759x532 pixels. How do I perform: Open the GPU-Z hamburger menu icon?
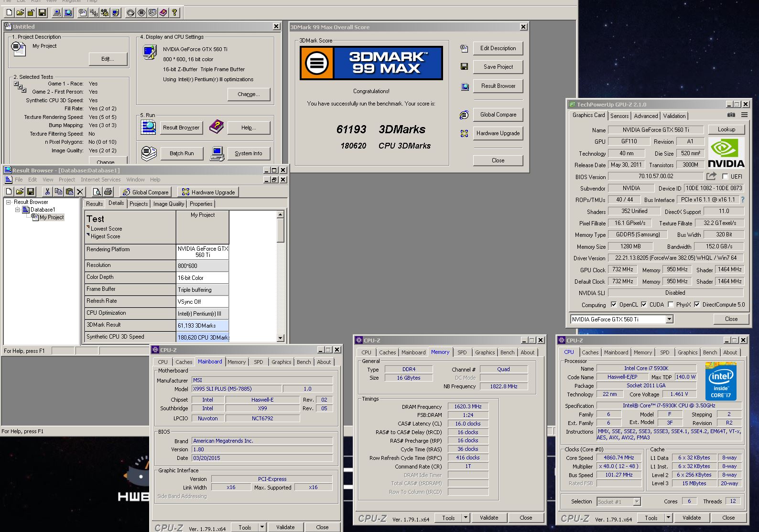(744, 115)
